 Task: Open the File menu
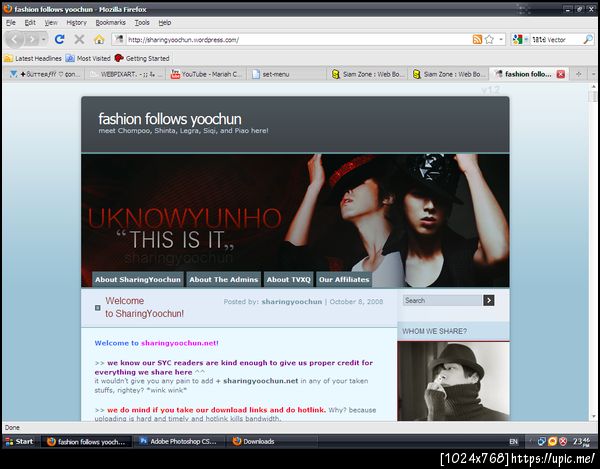(x=11, y=23)
